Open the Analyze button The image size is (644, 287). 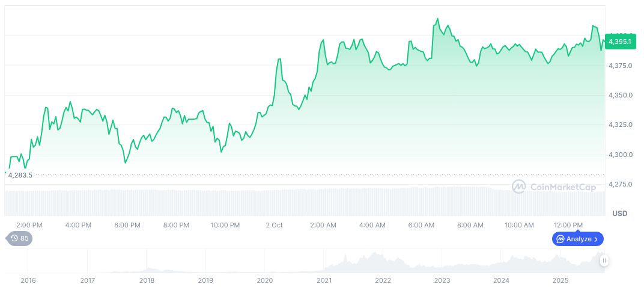pos(577,239)
